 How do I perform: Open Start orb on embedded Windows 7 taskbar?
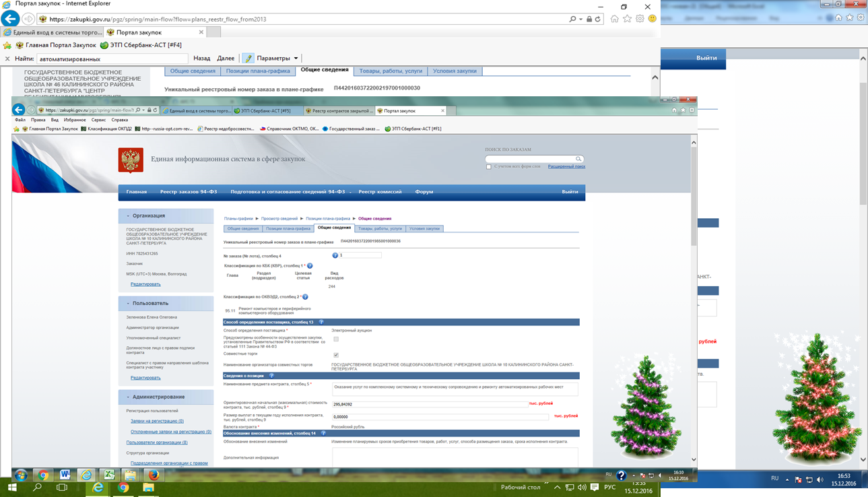point(20,475)
